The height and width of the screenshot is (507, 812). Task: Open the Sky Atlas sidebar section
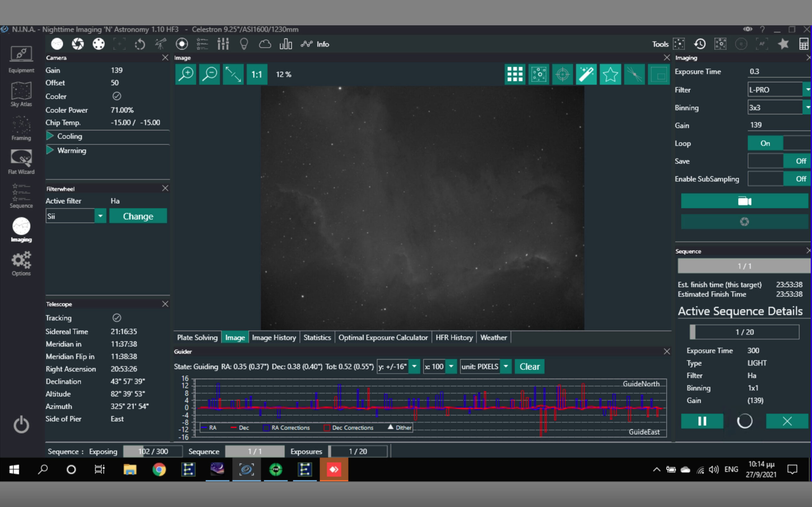(21, 94)
